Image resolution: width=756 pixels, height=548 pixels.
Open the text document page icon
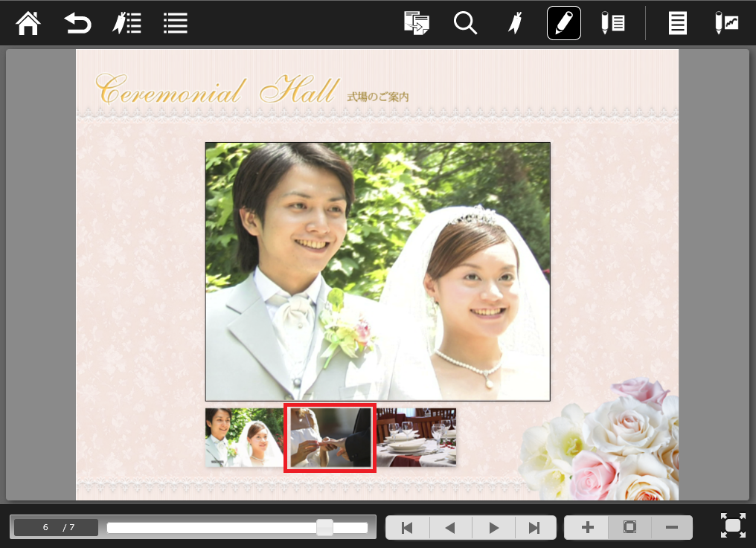677,23
